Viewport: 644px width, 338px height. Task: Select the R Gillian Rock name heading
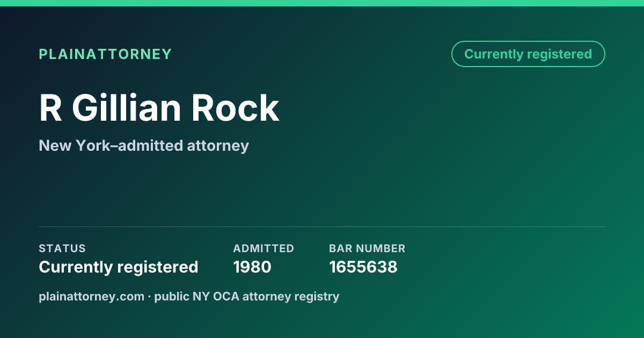159,108
